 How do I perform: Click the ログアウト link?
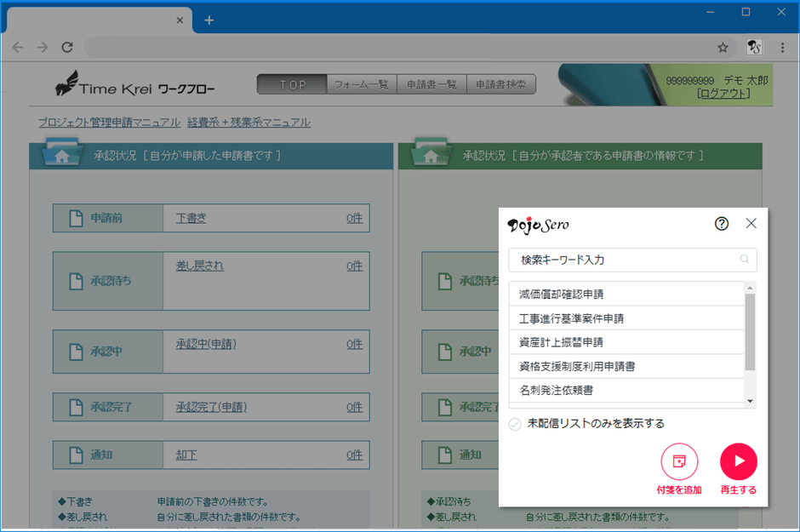[x=723, y=94]
